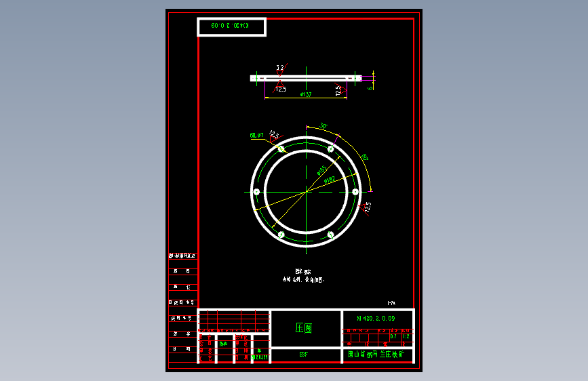The image size is (588, 381).
Task: Select the 12.5 roughness value below 3.2
Action: [x=281, y=89]
